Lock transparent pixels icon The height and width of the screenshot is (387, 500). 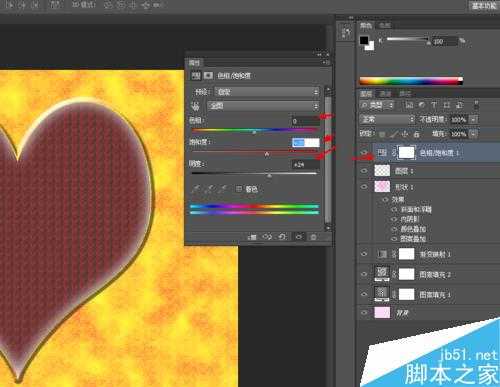click(382, 134)
